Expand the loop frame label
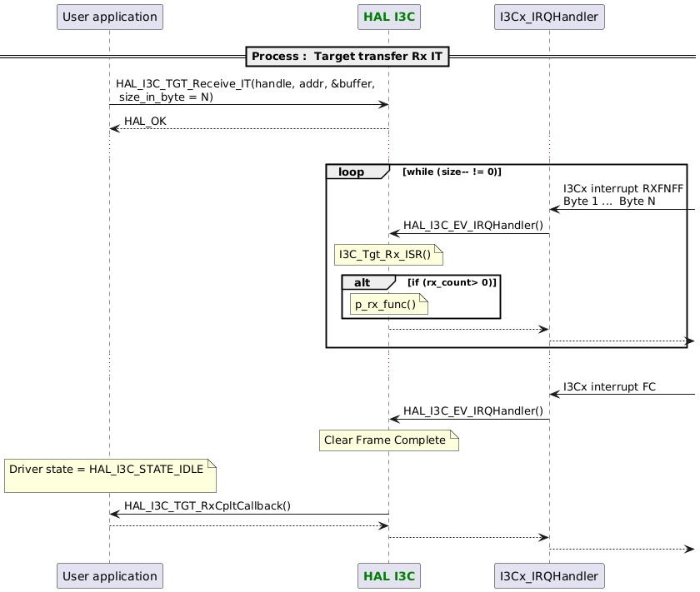The width and height of the screenshot is (700, 592). 351,172
